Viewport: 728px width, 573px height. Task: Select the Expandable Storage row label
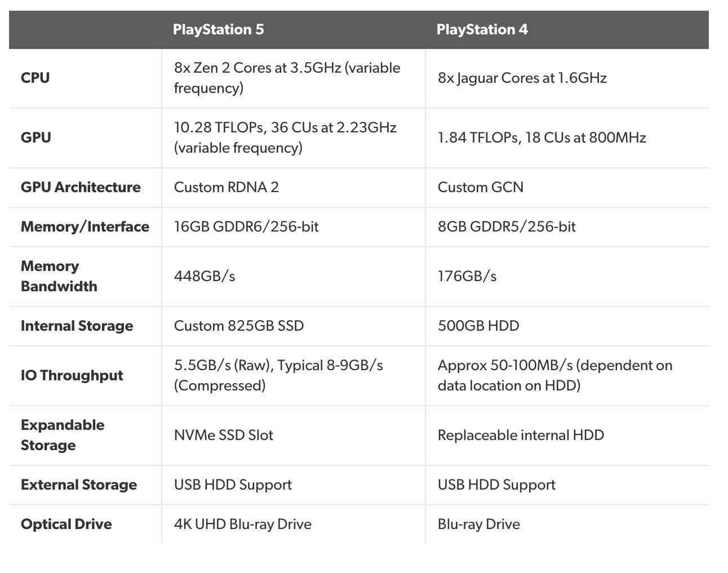point(63,435)
